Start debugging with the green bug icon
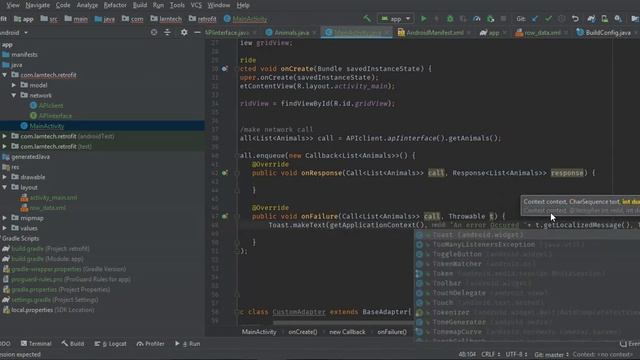 pyautogui.click(x=450, y=19)
